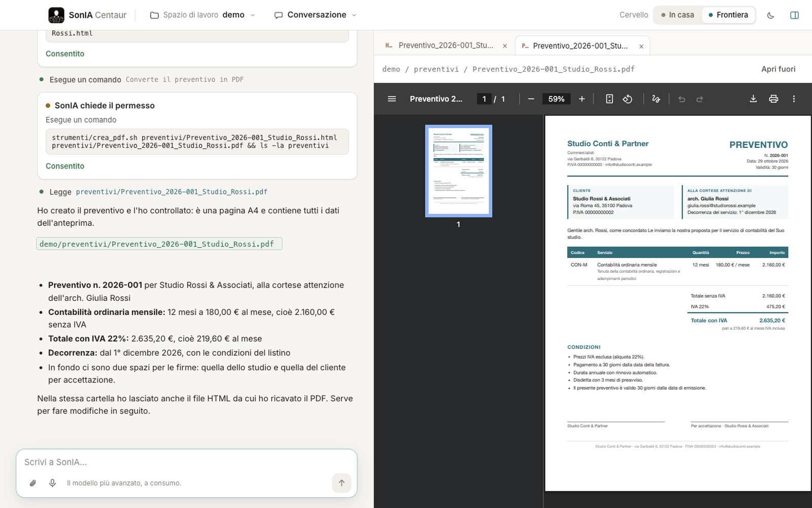The height and width of the screenshot is (508, 812).
Task: Close the HTML Preventivo tab
Action: (505, 46)
